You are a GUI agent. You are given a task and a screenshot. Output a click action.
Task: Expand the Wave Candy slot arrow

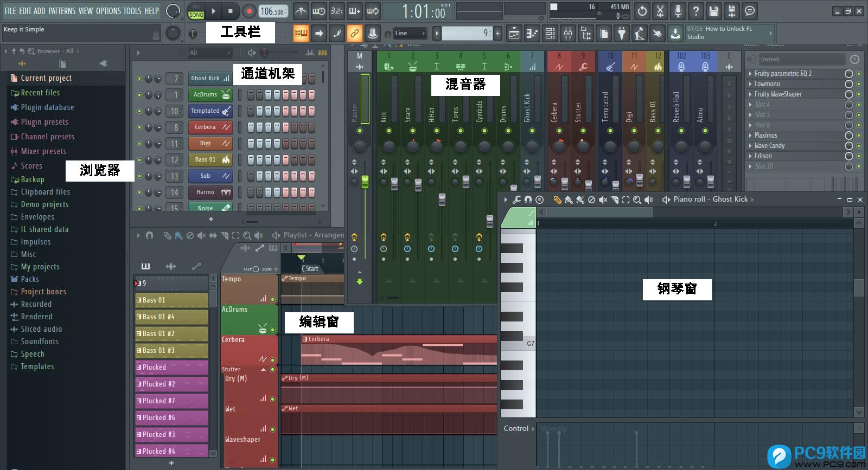750,146
